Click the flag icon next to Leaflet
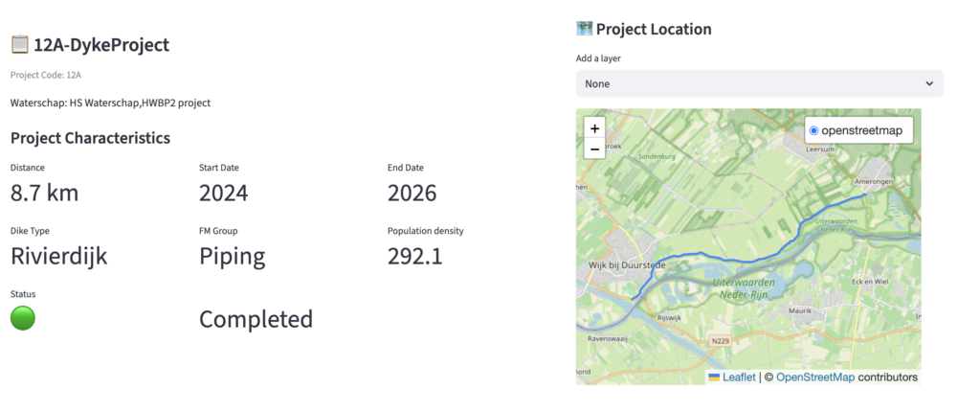980x412 pixels. (x=714, y=378)
